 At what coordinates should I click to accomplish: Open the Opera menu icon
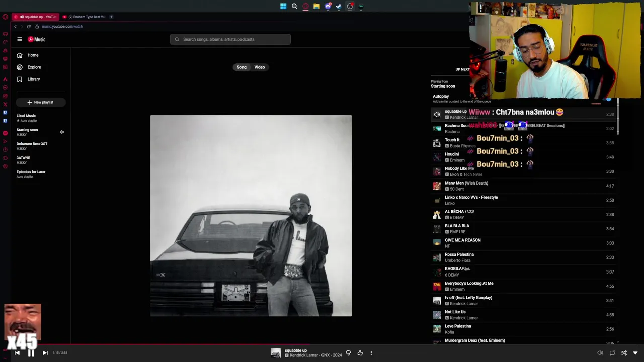[x=5, y=17]
